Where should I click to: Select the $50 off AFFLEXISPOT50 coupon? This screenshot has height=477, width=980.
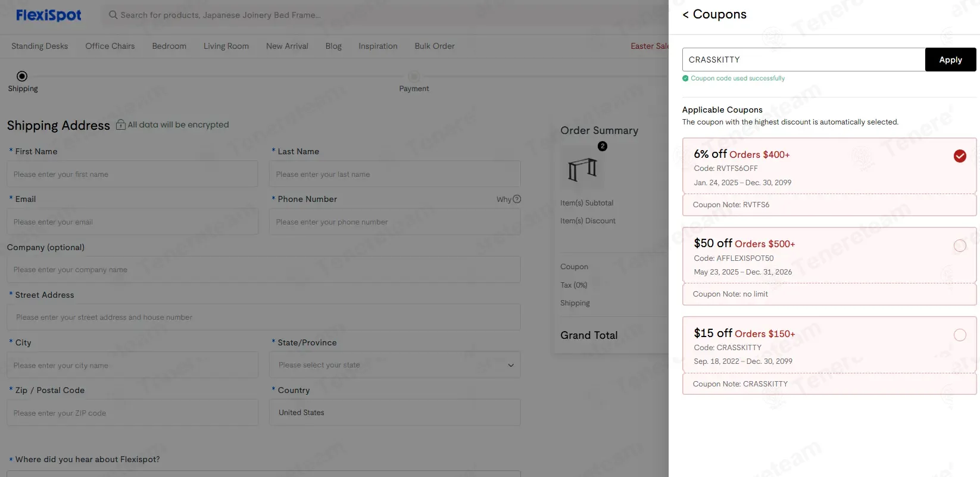point(960,245)
